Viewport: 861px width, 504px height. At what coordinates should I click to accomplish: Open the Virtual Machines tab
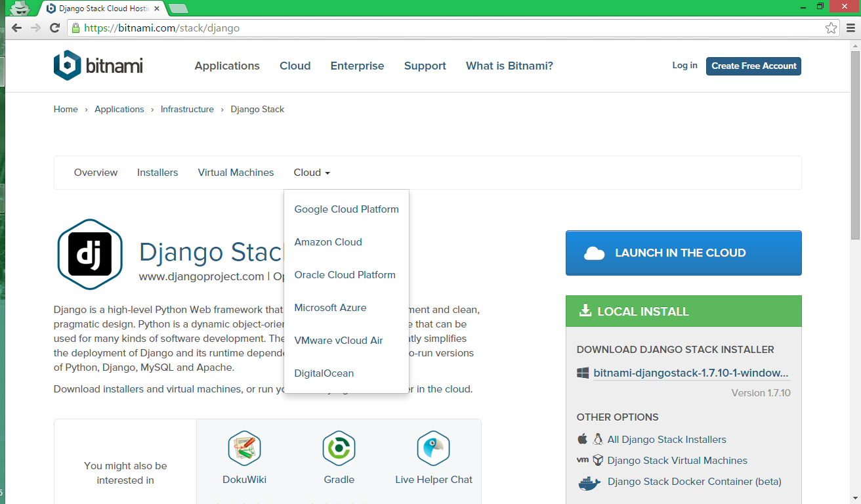click(236, 173)
